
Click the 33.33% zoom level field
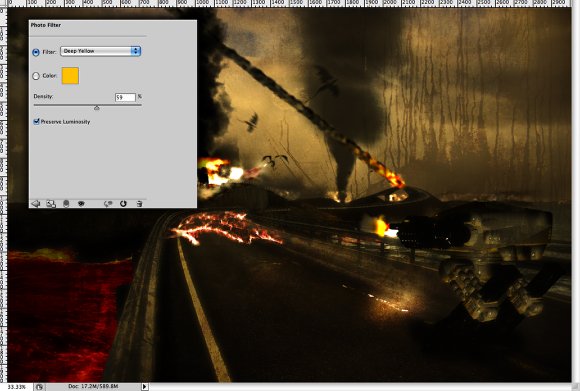click(17, 387)
